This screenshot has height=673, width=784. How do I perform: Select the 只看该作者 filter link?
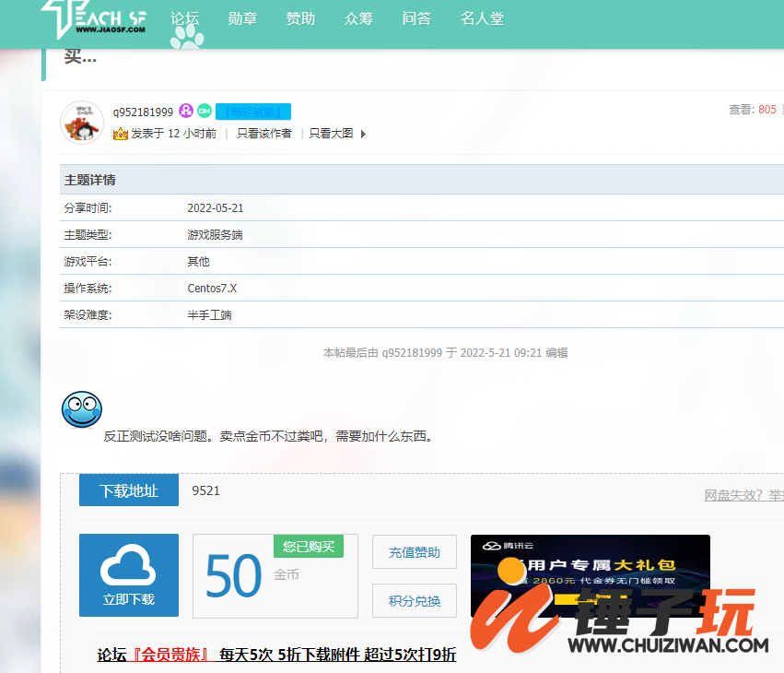pos(264,134)
